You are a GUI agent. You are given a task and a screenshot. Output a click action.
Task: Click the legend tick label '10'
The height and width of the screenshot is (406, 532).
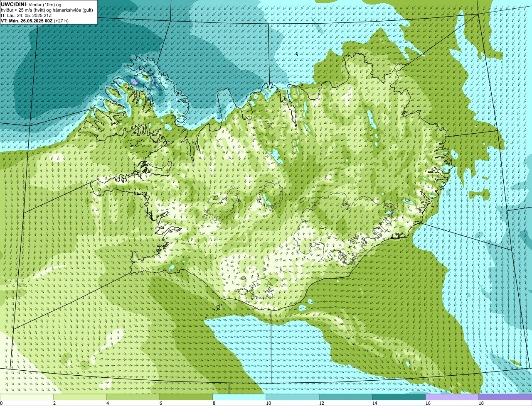[x=268, y=403]
